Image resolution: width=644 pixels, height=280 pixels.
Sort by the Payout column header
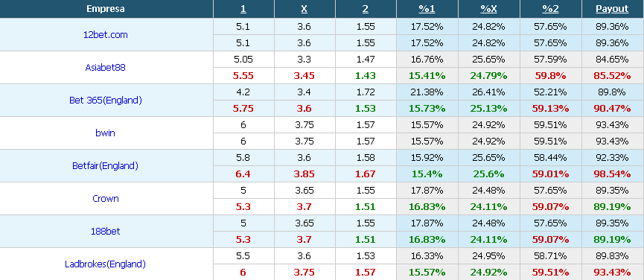click(613, 9)
